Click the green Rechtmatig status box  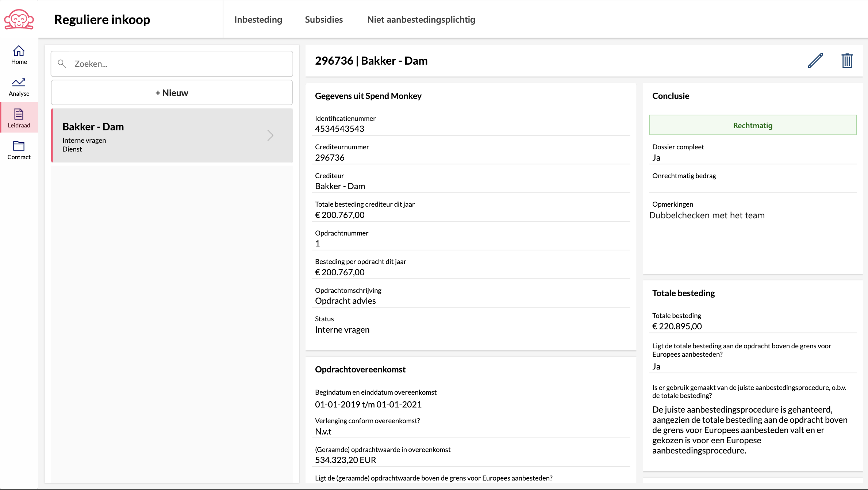(x=753, y=125)
